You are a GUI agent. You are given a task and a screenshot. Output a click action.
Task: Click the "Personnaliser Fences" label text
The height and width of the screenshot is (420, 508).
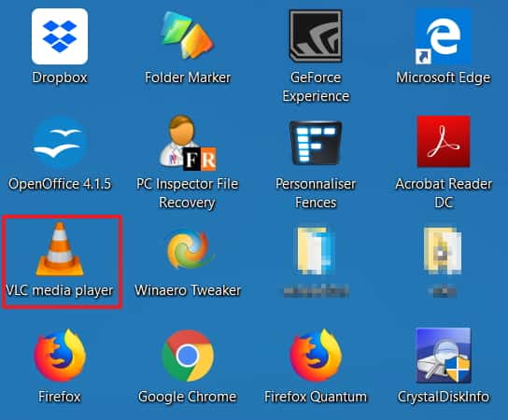click(316, 193)
